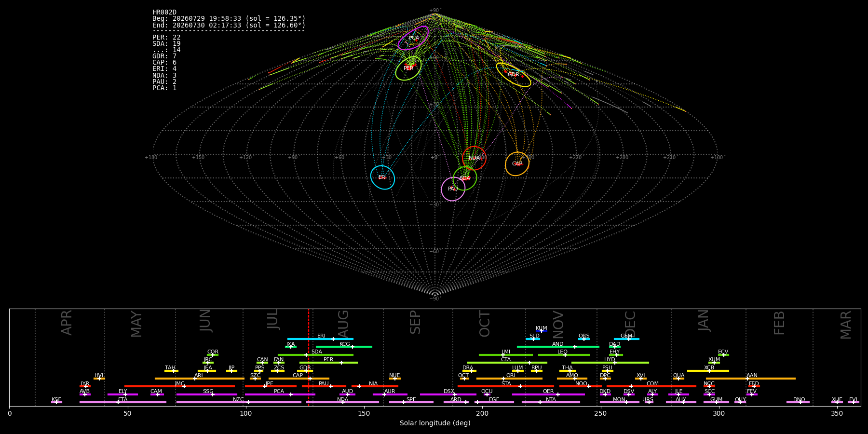
Task: Select the pink PAU radiant circle
Action: pos(453,189)
